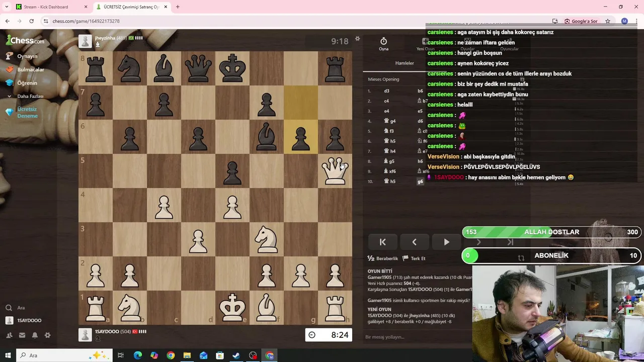This screenshot has height=362, width=644.
Task: Open the Windows Start menu
Action: click(8, 355)
